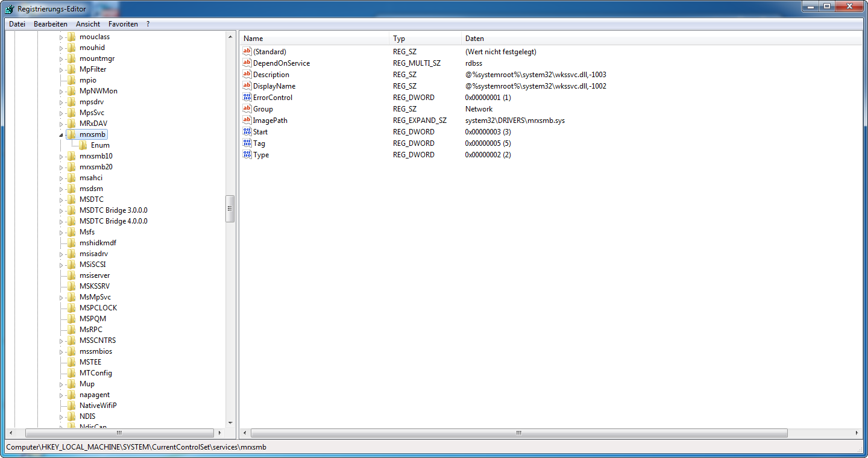Open the Datei menu
Screen dimensions: 868x458
point(17,24)
